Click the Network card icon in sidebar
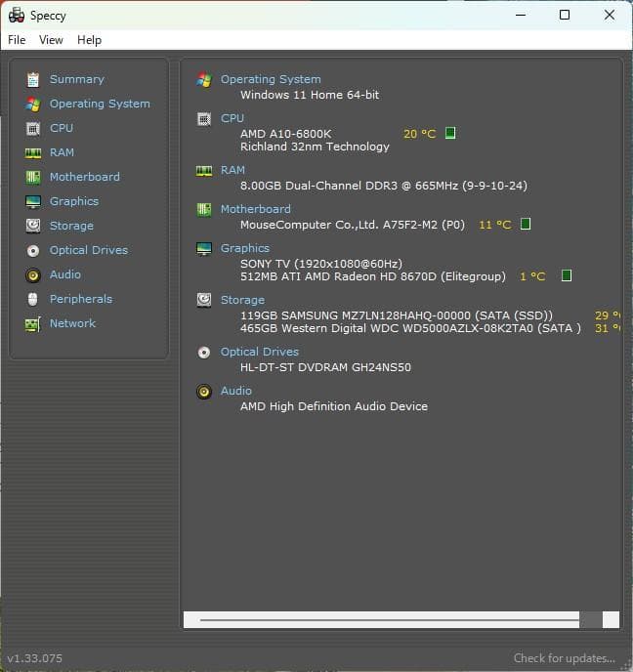633x672 pixels. 33,324
